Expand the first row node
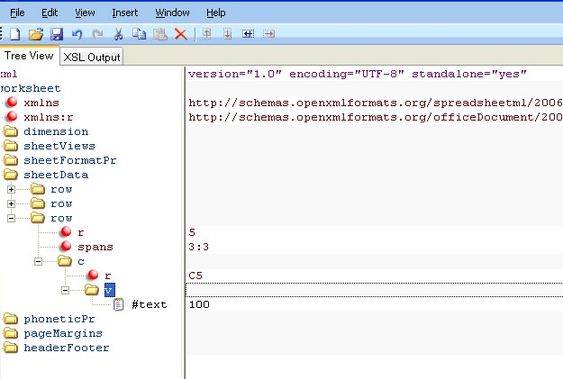 coord(11,189)
